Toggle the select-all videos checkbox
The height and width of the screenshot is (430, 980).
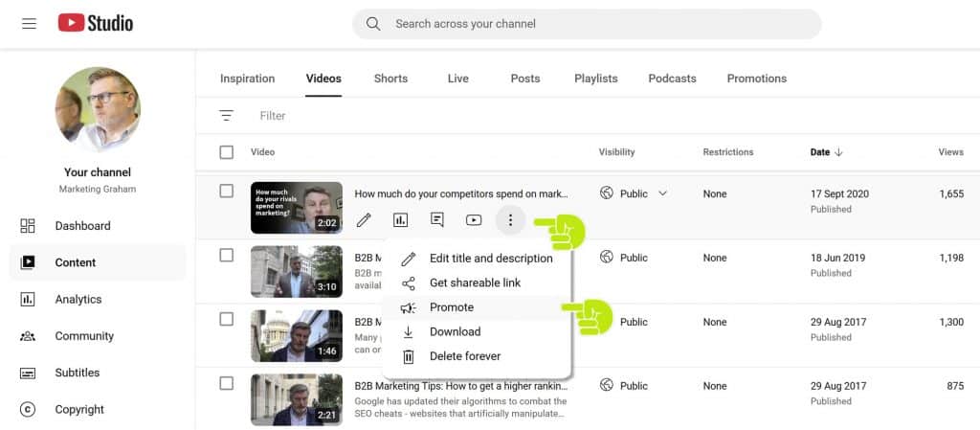[226, 152]
